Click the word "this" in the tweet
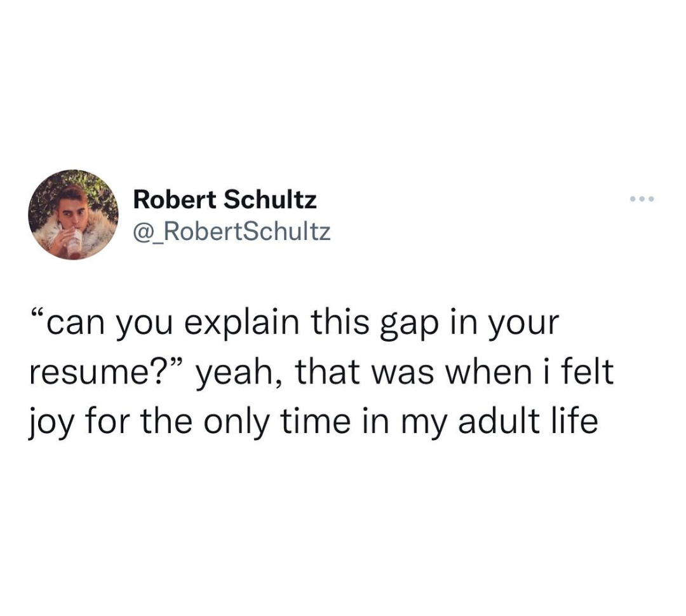The image size is (686, 616). (x=344, y=323)
